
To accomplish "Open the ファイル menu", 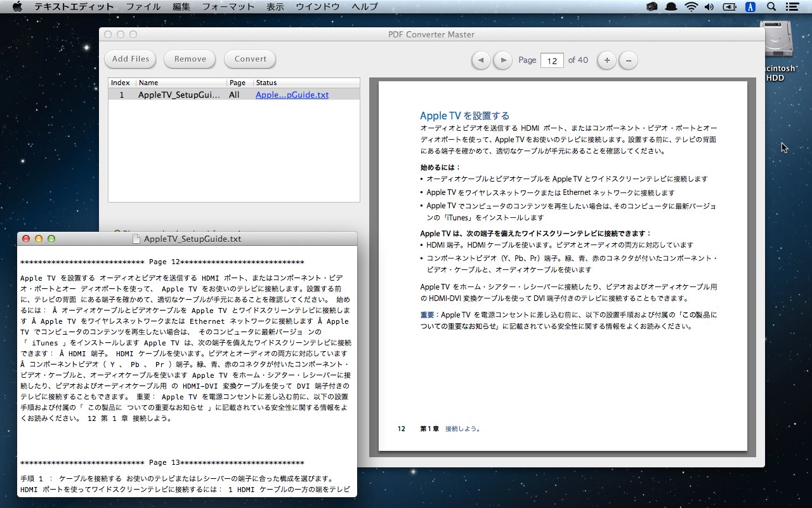I will coord(143,7).
